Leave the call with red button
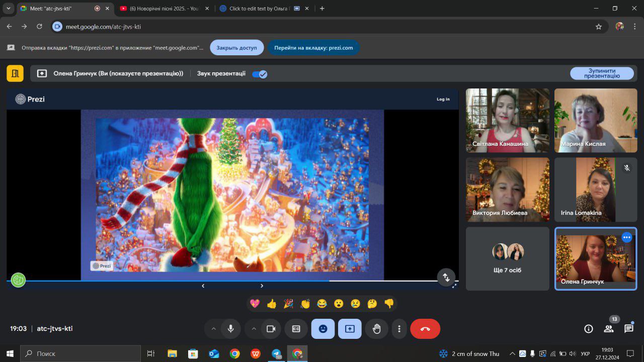The width and height of the screenshot is (644, 362). (425, 329)
